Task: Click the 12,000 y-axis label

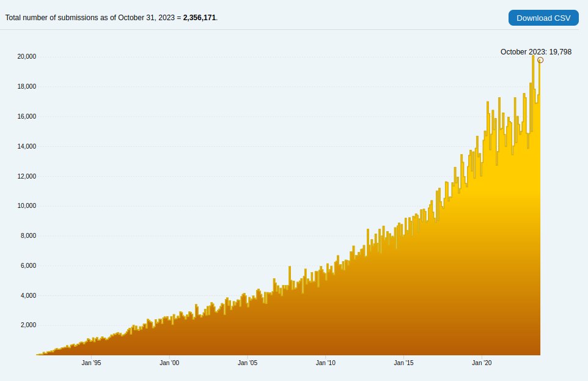Action: pyautogui.click(x=27, y=176)
